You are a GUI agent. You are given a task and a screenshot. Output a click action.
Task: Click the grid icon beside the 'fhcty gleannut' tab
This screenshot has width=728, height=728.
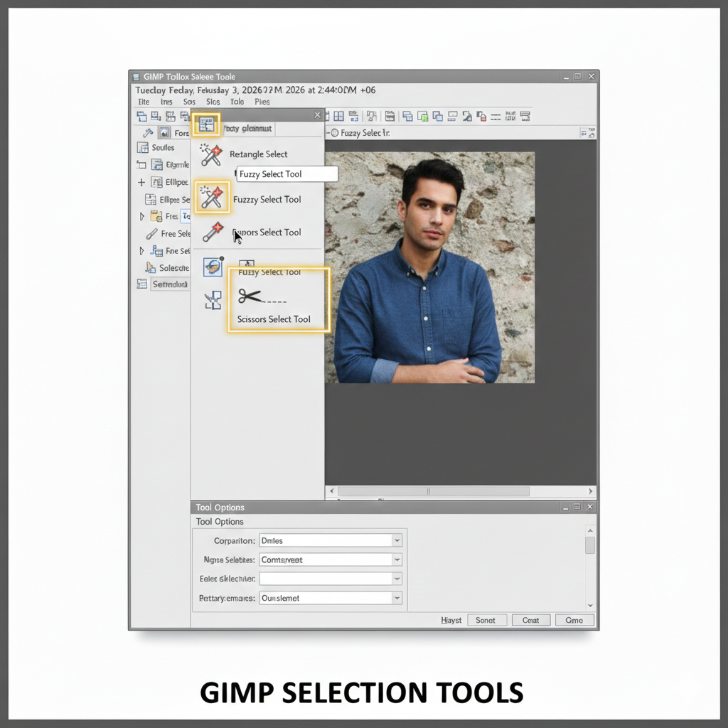click(x=206, y=124)
